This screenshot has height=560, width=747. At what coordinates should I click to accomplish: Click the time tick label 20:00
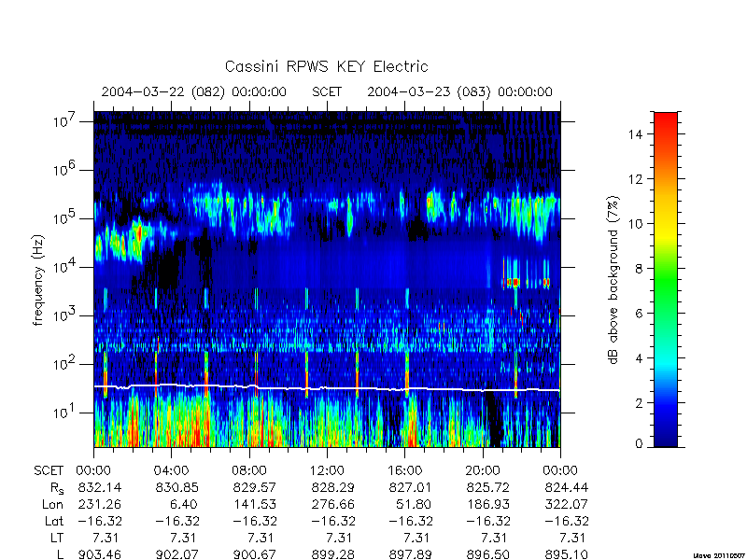click(482, 471)
